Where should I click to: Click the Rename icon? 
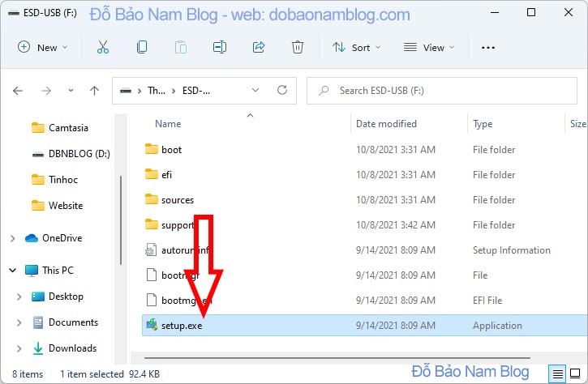pyautogui.click(x=219, y=47)
